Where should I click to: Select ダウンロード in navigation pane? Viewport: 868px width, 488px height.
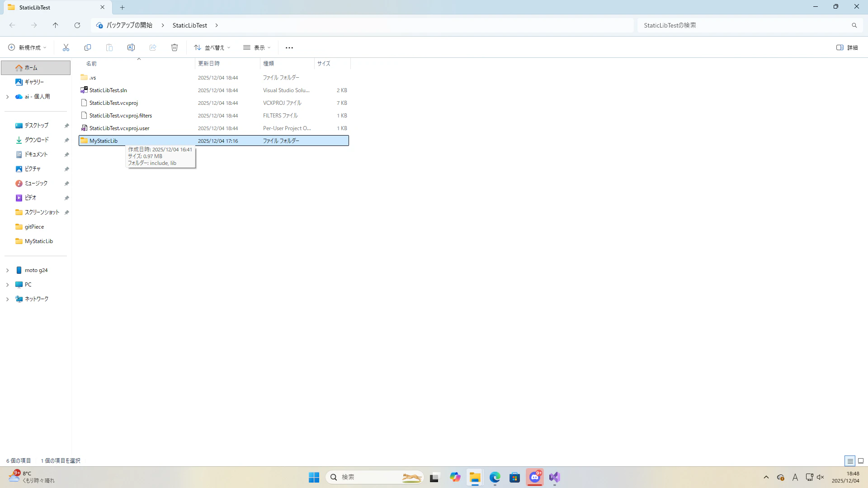click(x=37, y=140)
